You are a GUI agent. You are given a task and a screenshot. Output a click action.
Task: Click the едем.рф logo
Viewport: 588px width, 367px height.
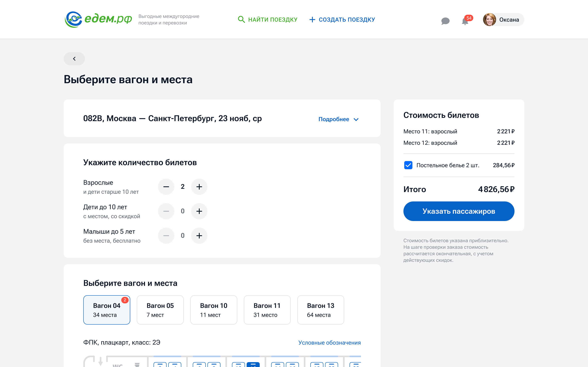[x=98, y=19]
